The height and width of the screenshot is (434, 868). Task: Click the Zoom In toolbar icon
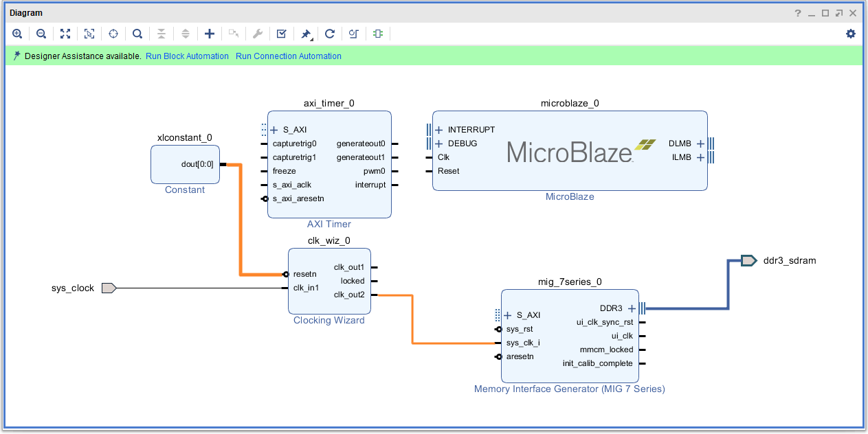(x=17, y=34)
